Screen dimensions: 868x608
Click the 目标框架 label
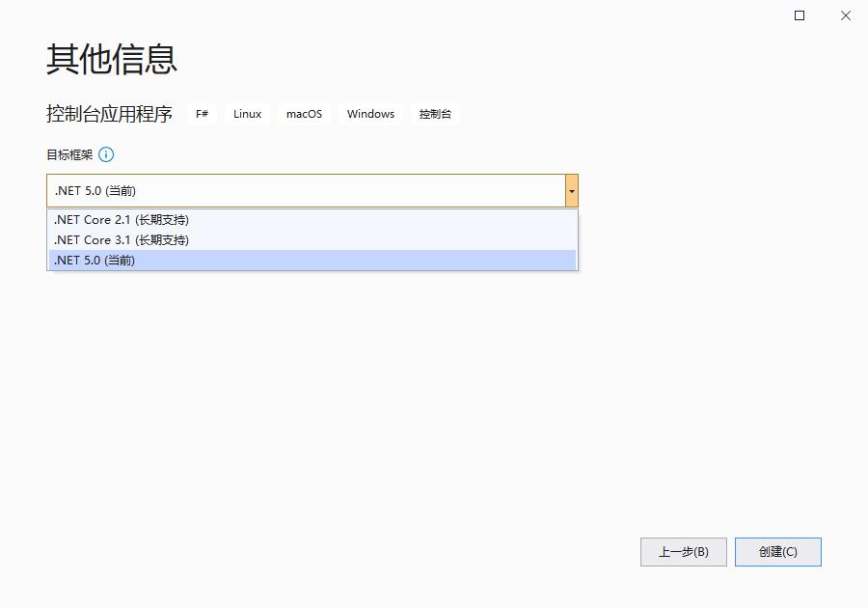[69, 155]
